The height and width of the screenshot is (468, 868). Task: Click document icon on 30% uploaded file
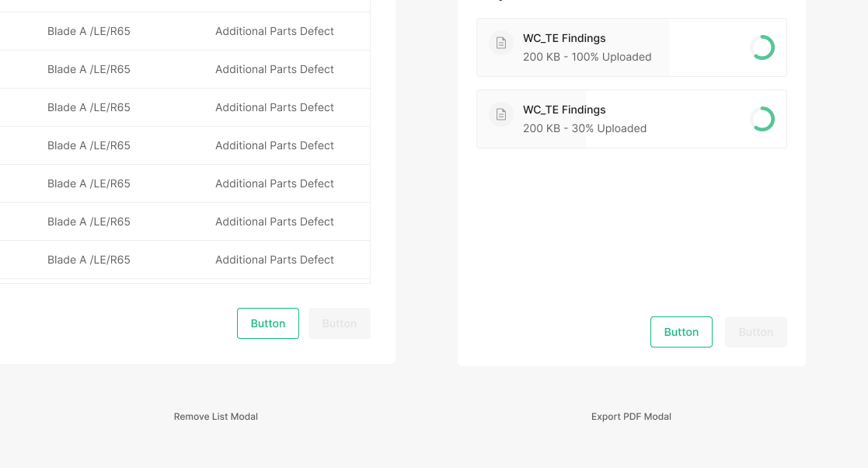501,114
